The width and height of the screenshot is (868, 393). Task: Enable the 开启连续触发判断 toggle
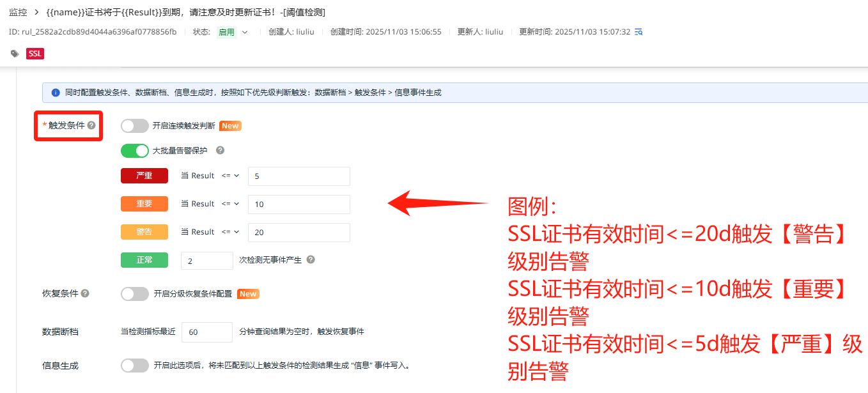pos(134,126)
